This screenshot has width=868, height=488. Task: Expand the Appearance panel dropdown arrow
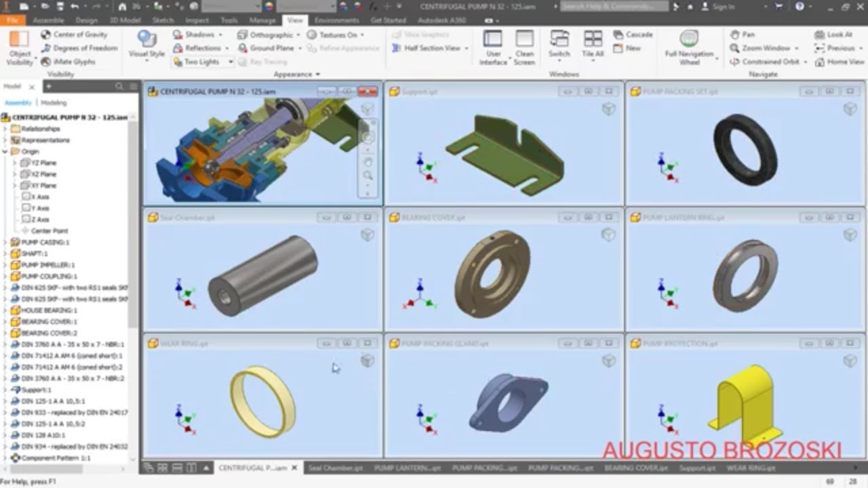click(318, 75)
